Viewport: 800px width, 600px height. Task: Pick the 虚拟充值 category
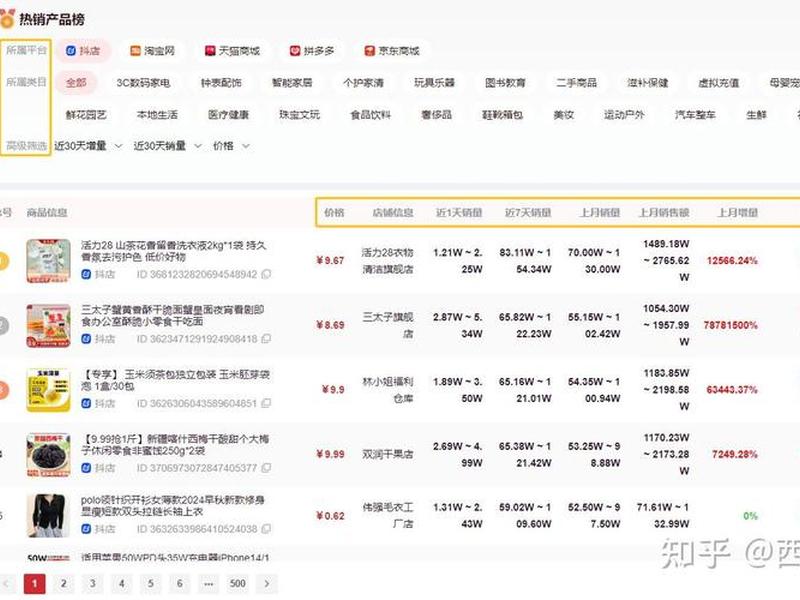(x=718, y=83)
